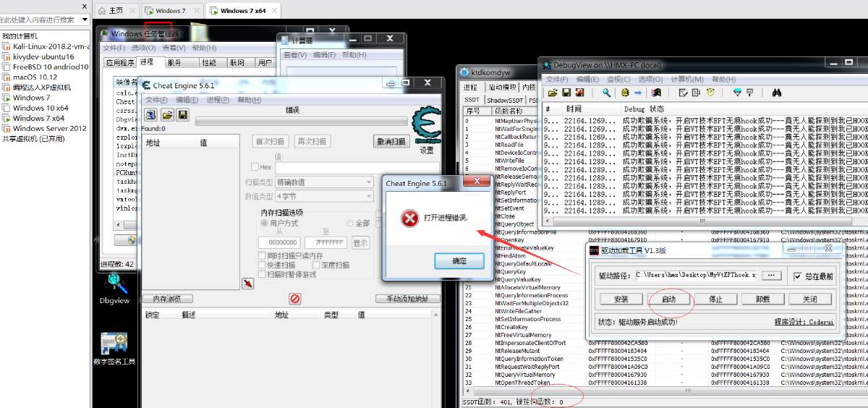Enable the 快速扫描 checkbox
This screenshot has height=408, width=868.
click(263, 265)
